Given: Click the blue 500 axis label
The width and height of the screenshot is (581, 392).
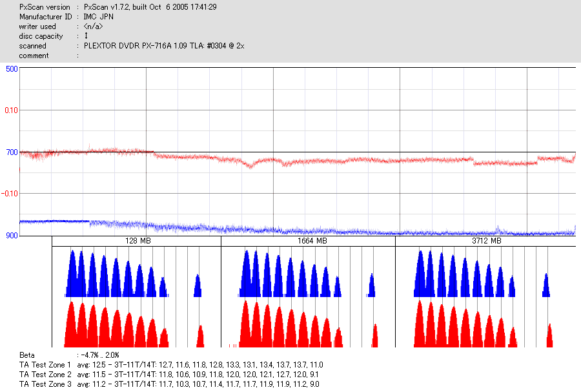Looking at the screenshot, I should coord(12,69).
